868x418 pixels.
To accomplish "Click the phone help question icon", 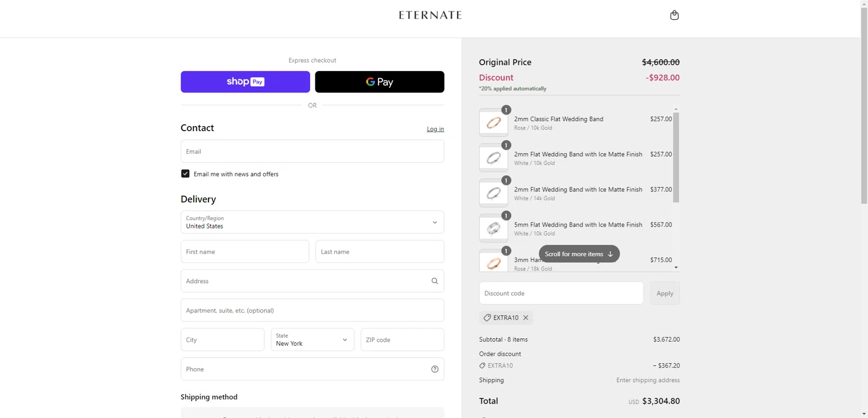I will coord(435,369).
